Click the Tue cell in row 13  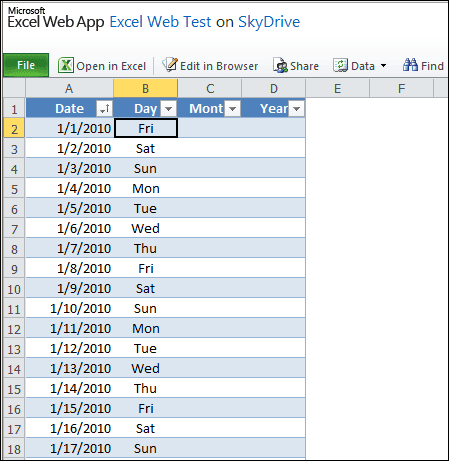[146, 348]
